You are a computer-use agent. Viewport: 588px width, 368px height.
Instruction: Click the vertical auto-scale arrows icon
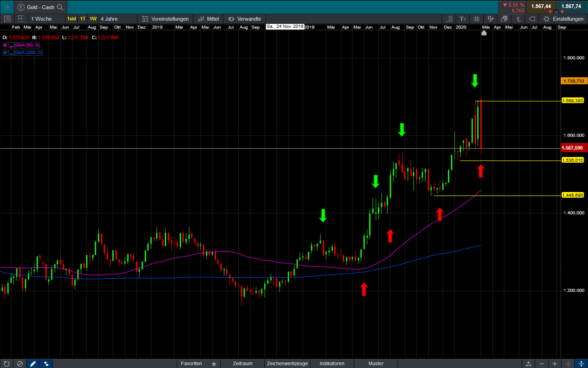pos(581,364)
